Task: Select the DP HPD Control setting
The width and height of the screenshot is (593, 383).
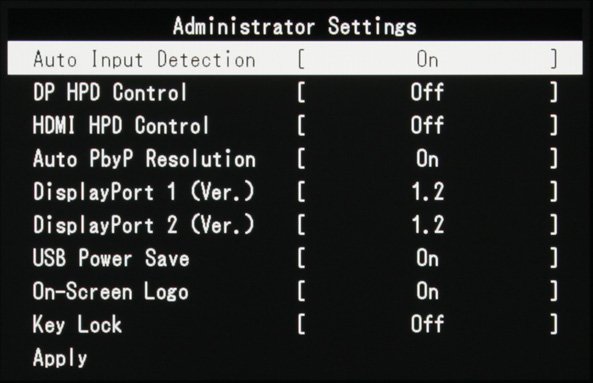Action: (x=110, y=93)
